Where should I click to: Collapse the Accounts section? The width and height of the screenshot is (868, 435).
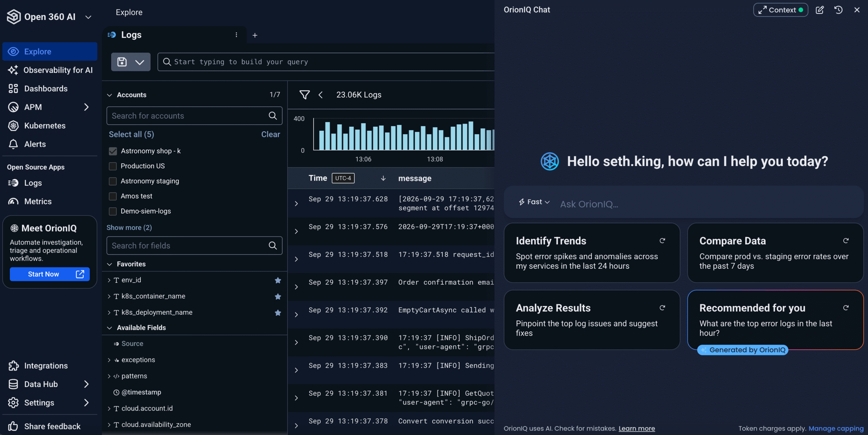click(x=110, y=95)
